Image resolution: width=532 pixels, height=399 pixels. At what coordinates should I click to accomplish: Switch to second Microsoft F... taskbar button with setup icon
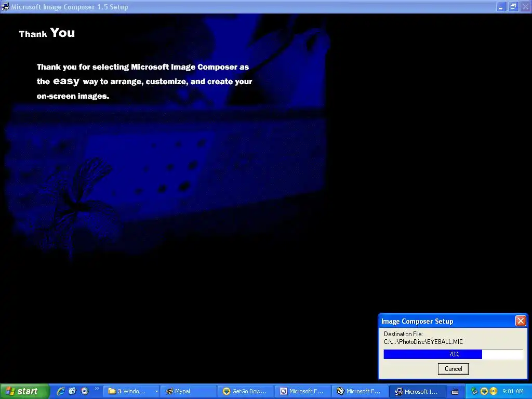tap(359, 392)
